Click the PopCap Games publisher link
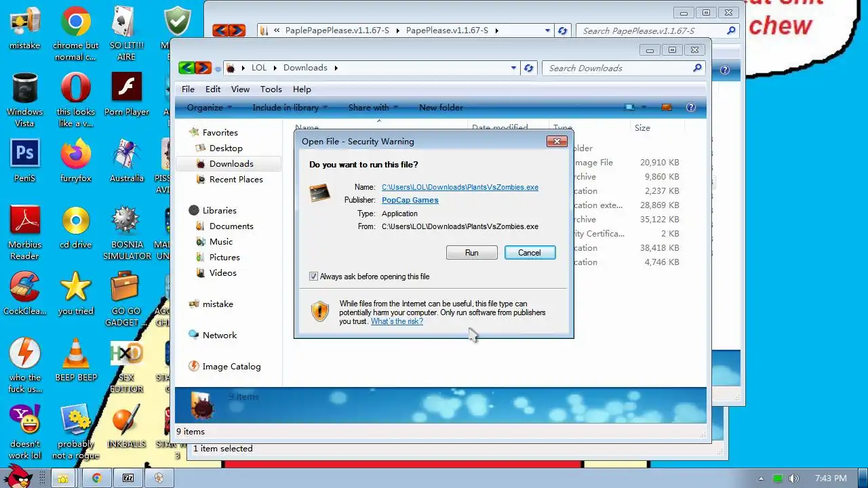Screen dimensions: 868x488 pyautogui.click(x=410, y=200)
